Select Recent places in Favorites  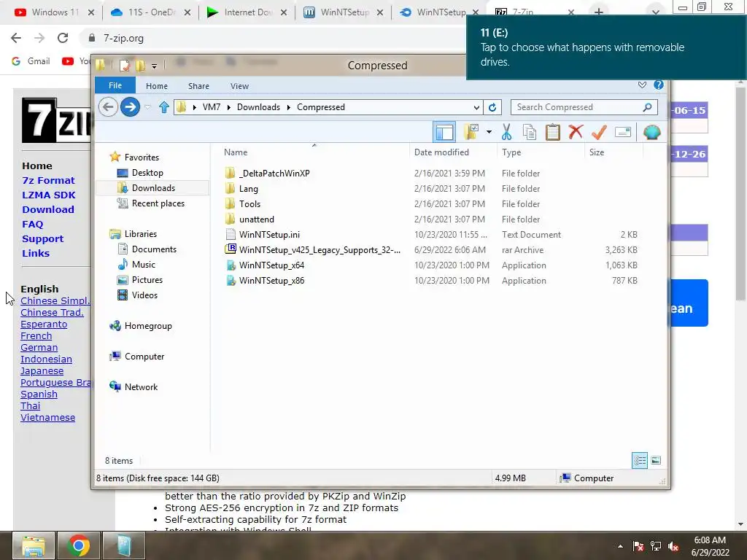point(158,203)
